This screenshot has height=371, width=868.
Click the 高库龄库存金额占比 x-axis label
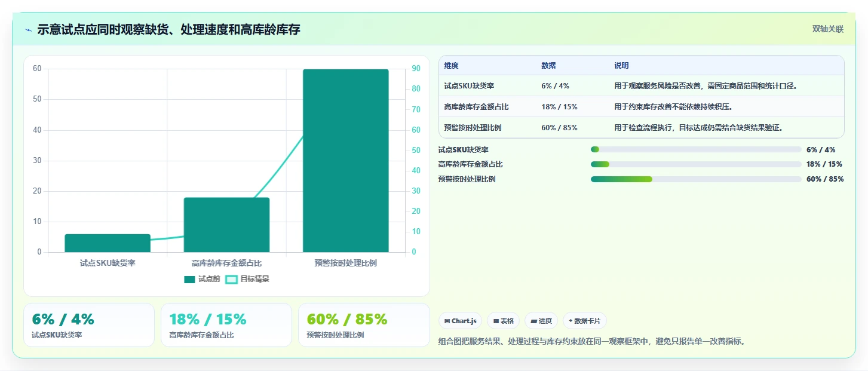tap(226, 263)
